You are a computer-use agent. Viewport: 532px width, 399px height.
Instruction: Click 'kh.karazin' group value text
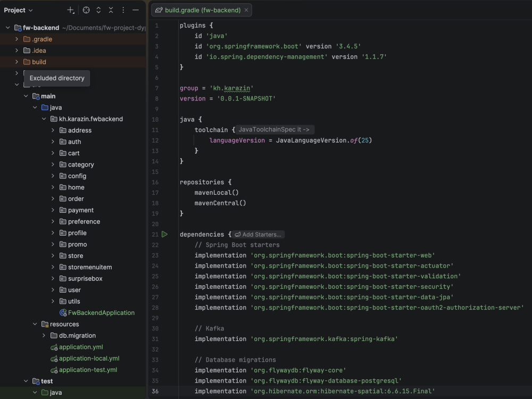pos(231,88)
